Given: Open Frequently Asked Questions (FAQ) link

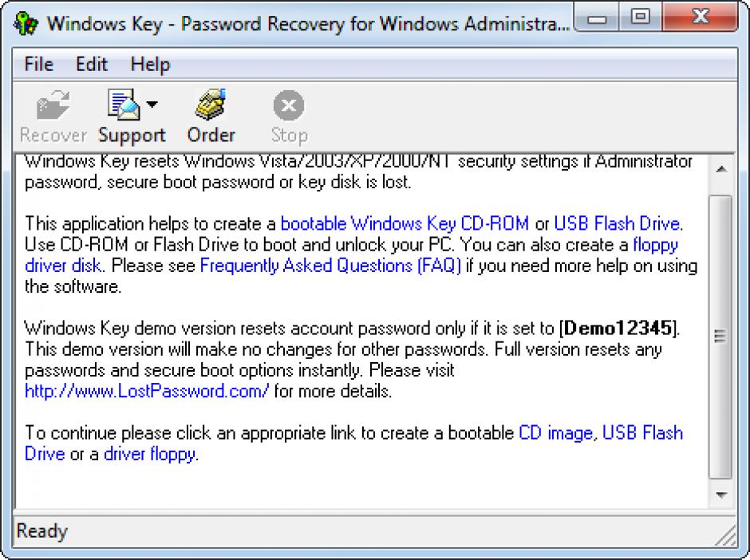Looking at the screenshot, I should [330, 266].
